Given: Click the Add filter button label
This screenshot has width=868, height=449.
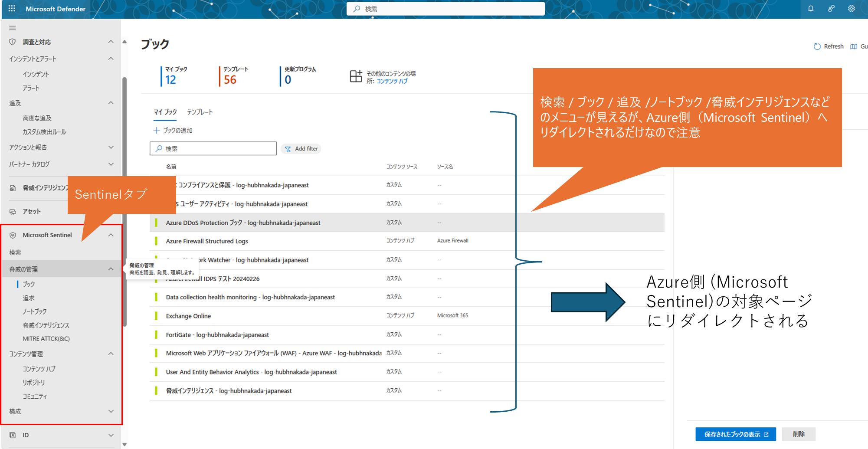Looking at the screenshot, I should click(306, 149).
